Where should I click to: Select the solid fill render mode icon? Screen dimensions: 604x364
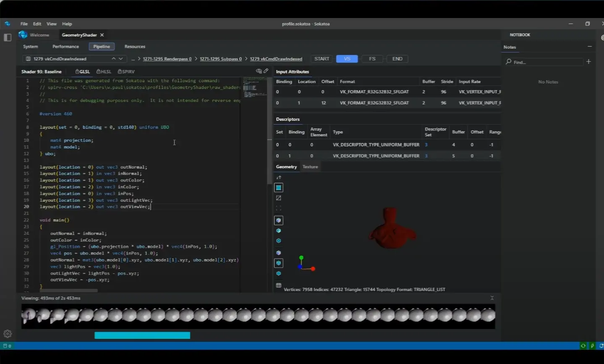(x=279, y=187)
